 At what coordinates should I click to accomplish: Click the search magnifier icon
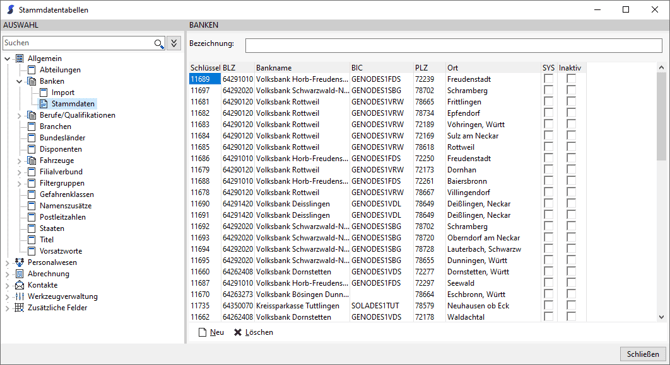(159, 43)
